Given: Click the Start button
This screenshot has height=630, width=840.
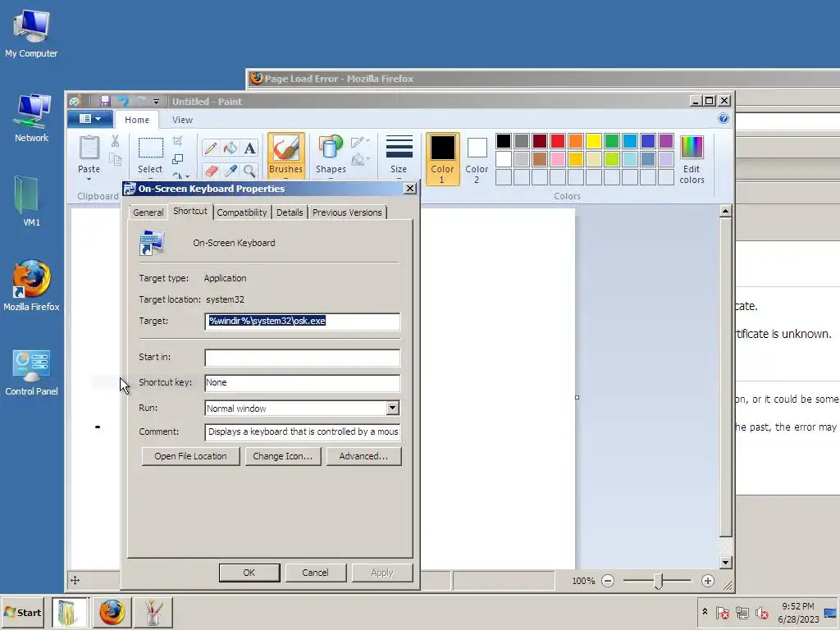Looking at the screenshot, I should tap(24, 612).
